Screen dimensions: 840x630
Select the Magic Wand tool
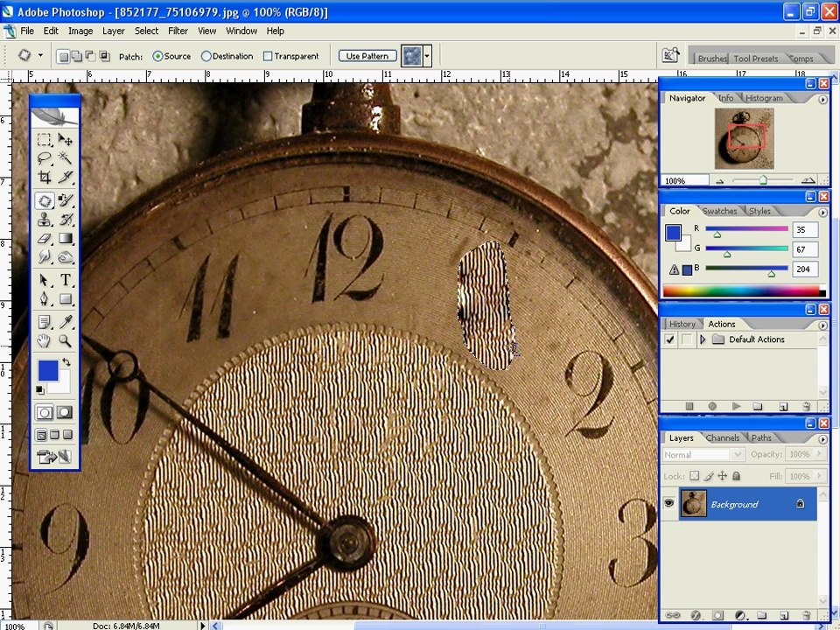click(x=66, y=158)
